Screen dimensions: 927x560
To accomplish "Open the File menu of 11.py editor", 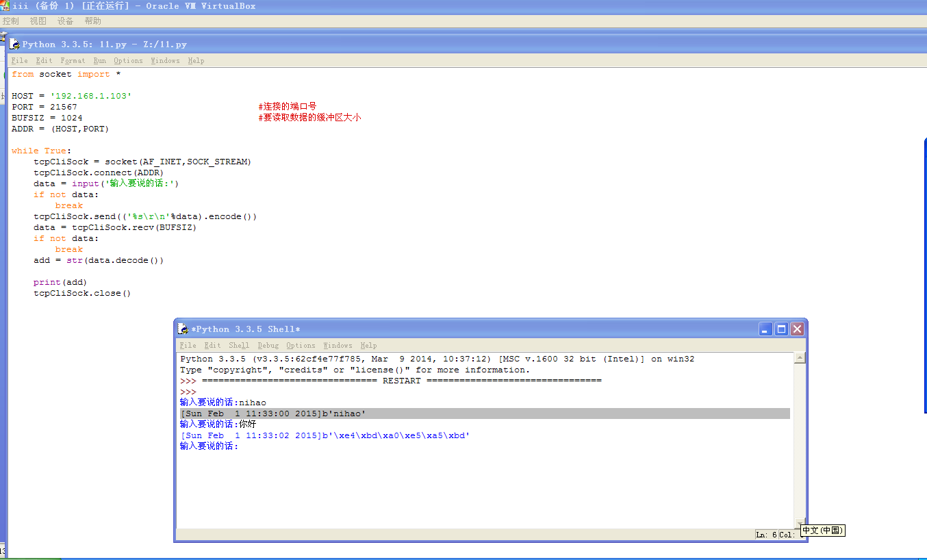I will tap(19, 61).
